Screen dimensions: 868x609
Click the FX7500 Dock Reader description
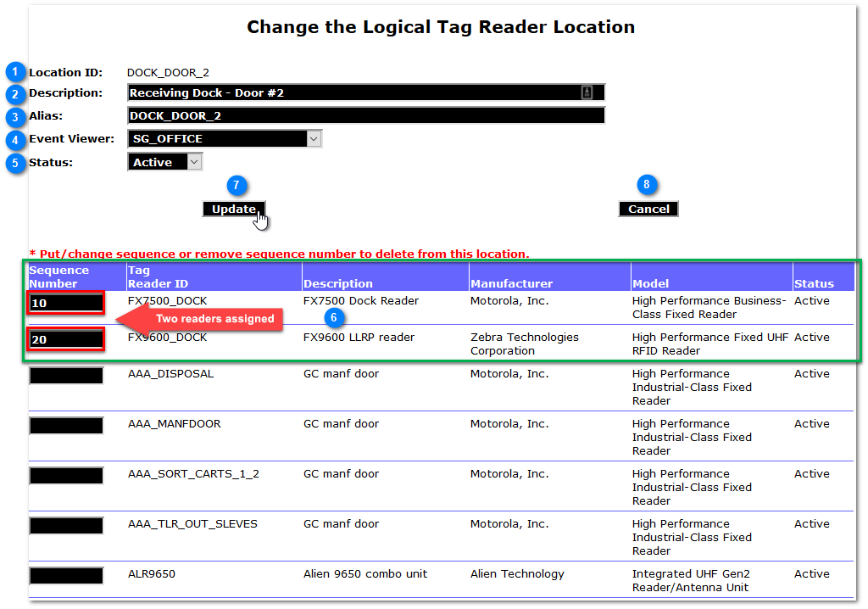(361, 300)
